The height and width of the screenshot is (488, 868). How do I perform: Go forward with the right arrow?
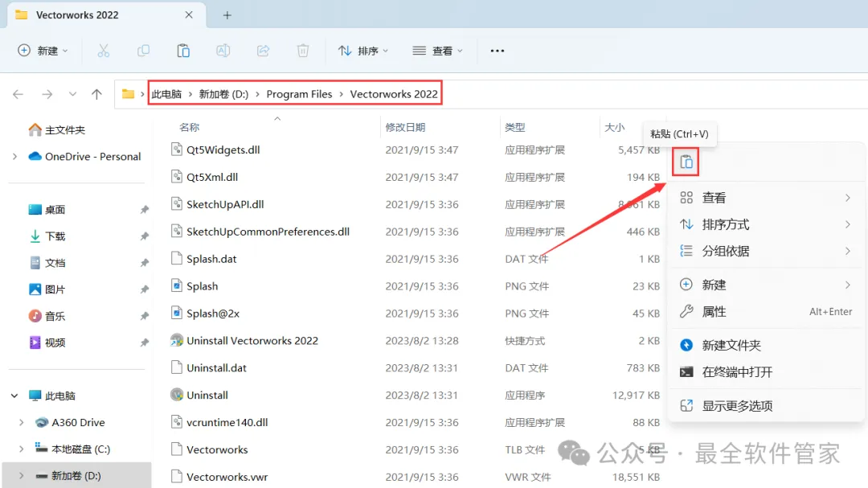(47, 94)
